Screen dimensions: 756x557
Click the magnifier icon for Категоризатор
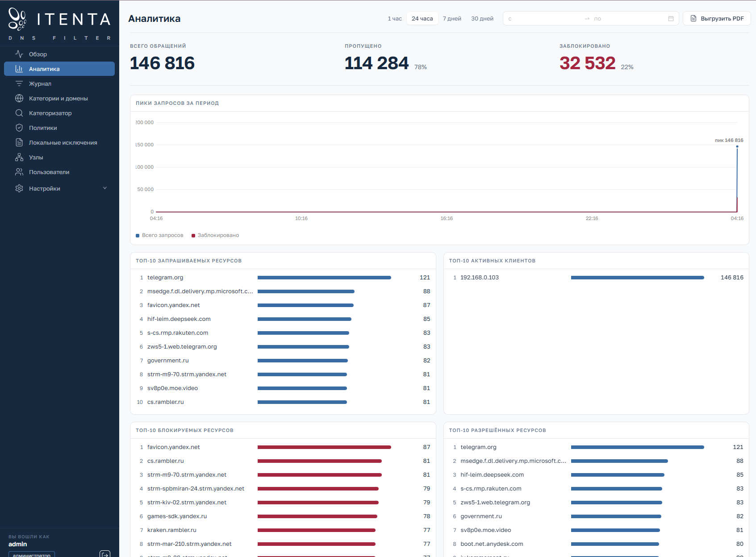coord(19,113)
